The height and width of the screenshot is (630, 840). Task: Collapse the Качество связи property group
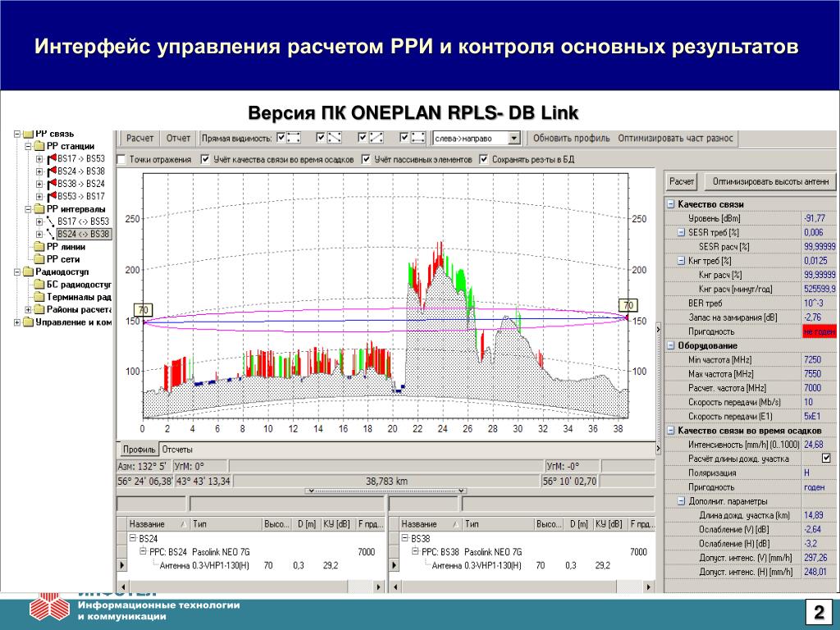tap(671, 204)
